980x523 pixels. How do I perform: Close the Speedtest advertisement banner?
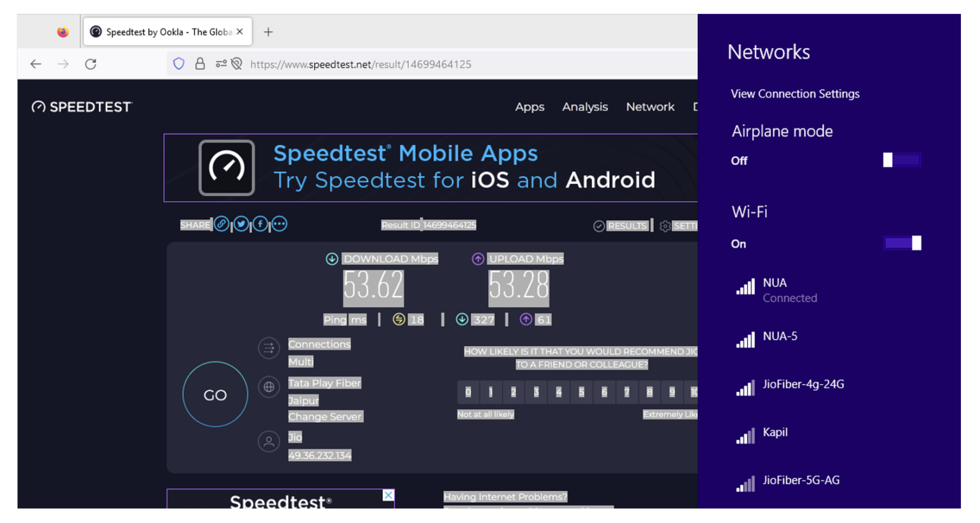coord(388,496)
